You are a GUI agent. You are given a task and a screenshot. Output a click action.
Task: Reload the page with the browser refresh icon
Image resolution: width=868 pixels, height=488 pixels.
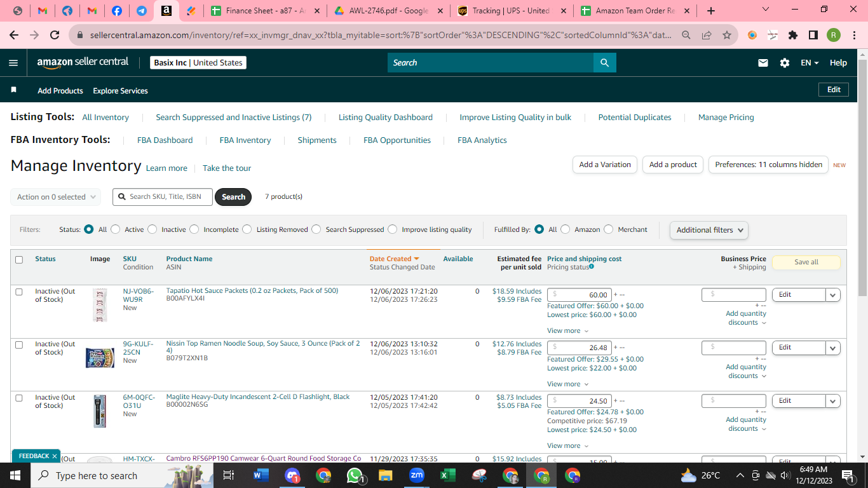(x=55, y=35)
